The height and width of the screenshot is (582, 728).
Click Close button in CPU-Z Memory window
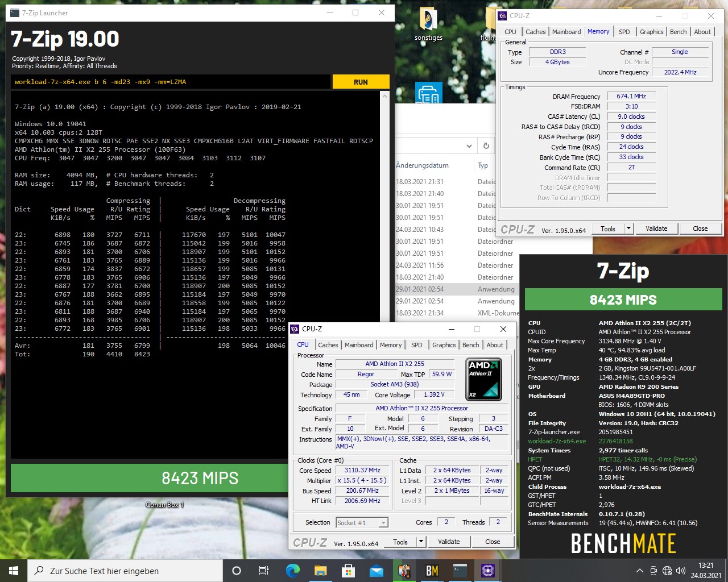click(700, 228)
